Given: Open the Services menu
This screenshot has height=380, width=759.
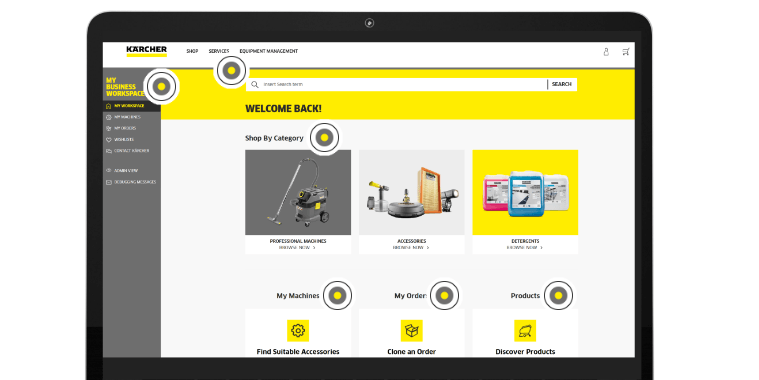Looking at the screenshot, I should click(219, 51).
